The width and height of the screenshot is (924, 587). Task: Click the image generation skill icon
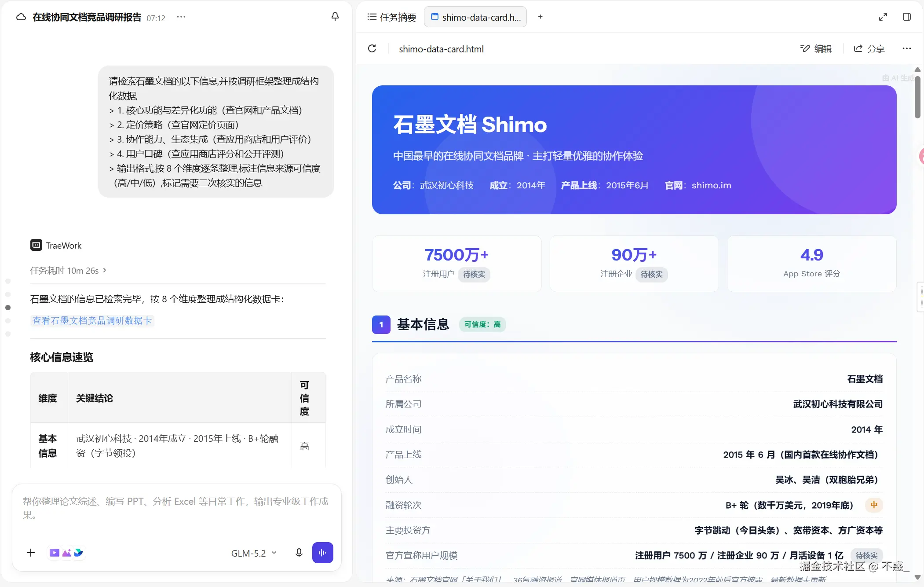pos(67,553)
